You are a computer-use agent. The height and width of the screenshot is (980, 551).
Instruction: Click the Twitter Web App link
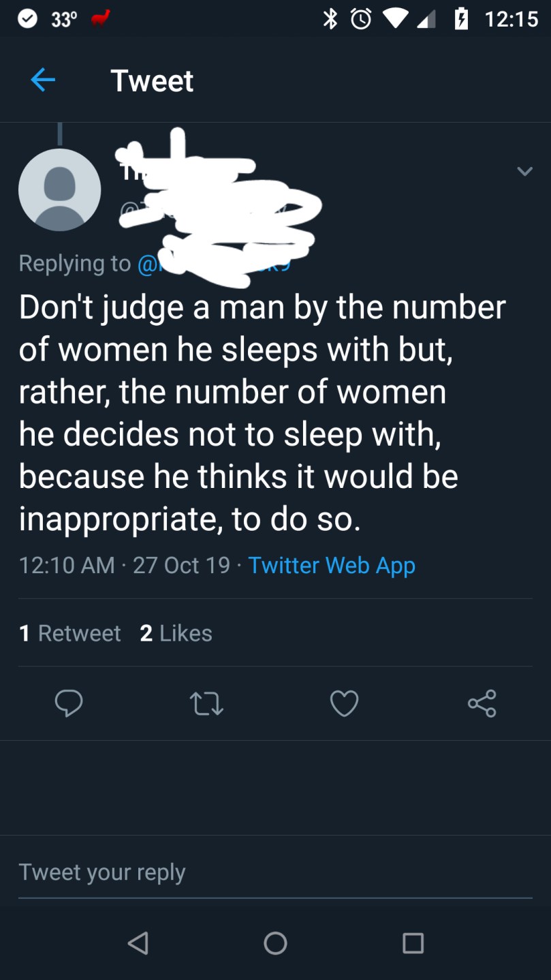332,565
